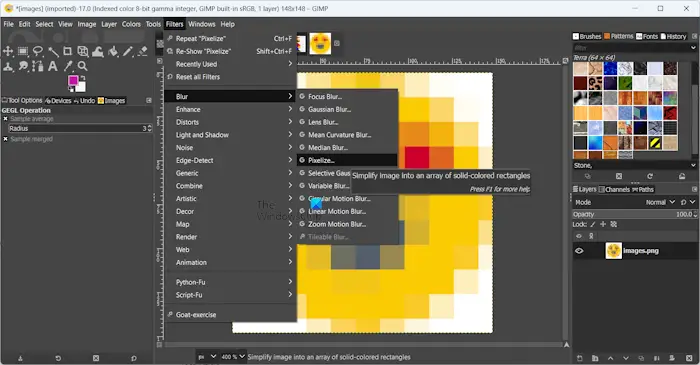Activate the Text tool
Image resolution: width=700 pixels, height=365 pixels.
(x=53, y=66)
